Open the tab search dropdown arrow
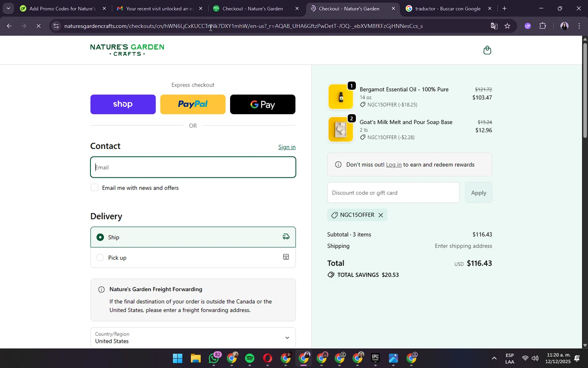 click(x=8, y=8)
